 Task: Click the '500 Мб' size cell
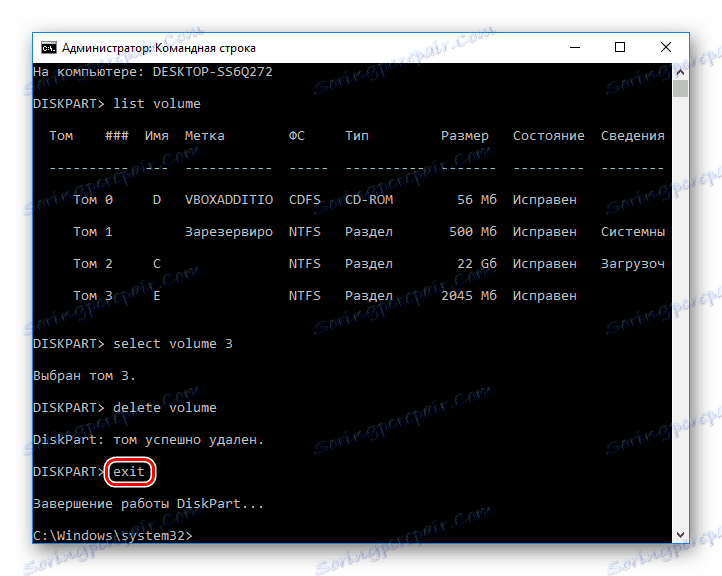click(473, 232)
